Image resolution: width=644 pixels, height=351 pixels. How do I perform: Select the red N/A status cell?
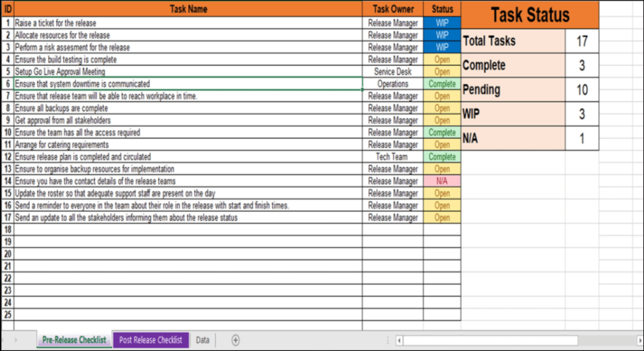coord(442,181)
